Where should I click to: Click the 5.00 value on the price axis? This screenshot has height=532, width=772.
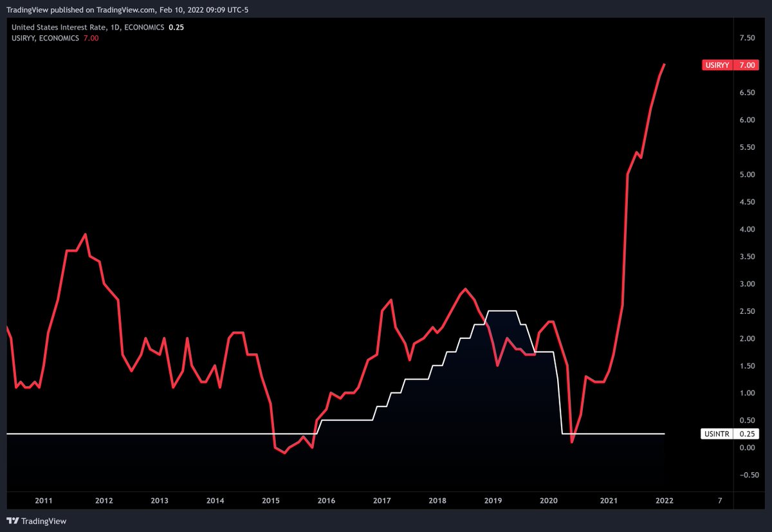pyautogui.click(x=747, y=175)
